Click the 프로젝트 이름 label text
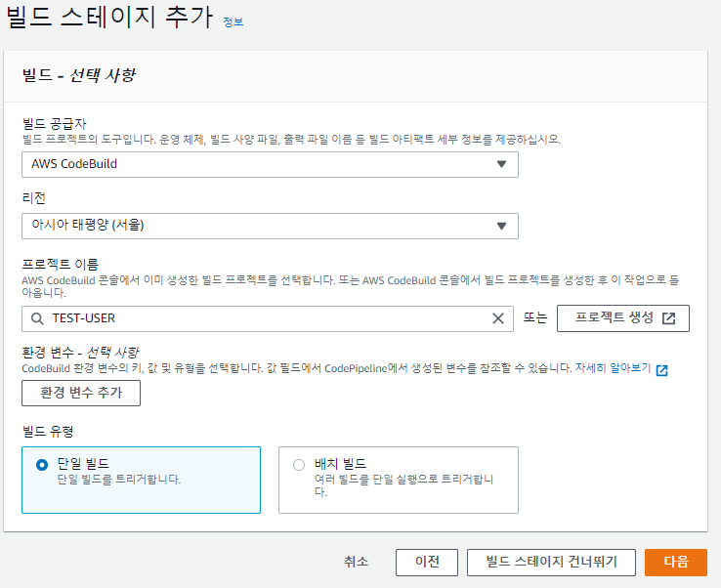 pyautogui.click(x=61, y=265)
